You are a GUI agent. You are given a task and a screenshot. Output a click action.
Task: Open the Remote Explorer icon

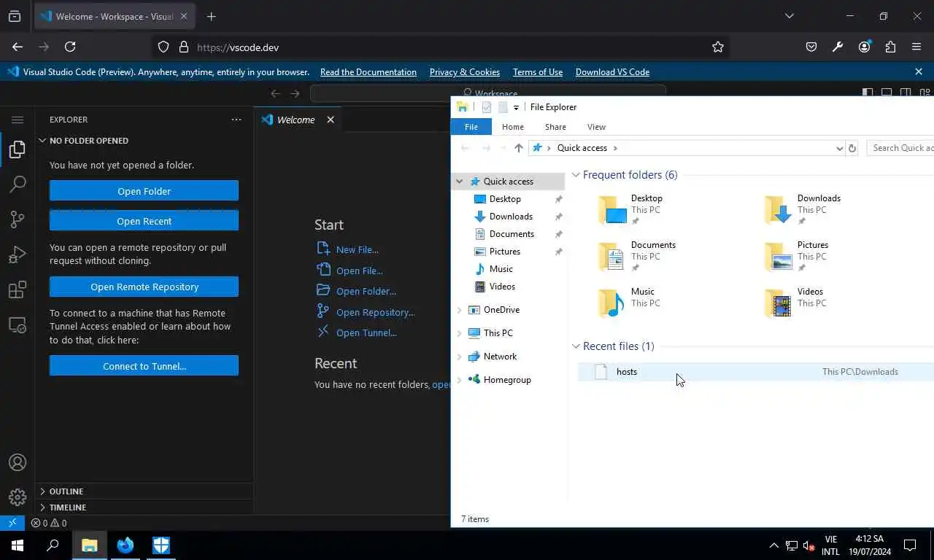coord(18,325)
